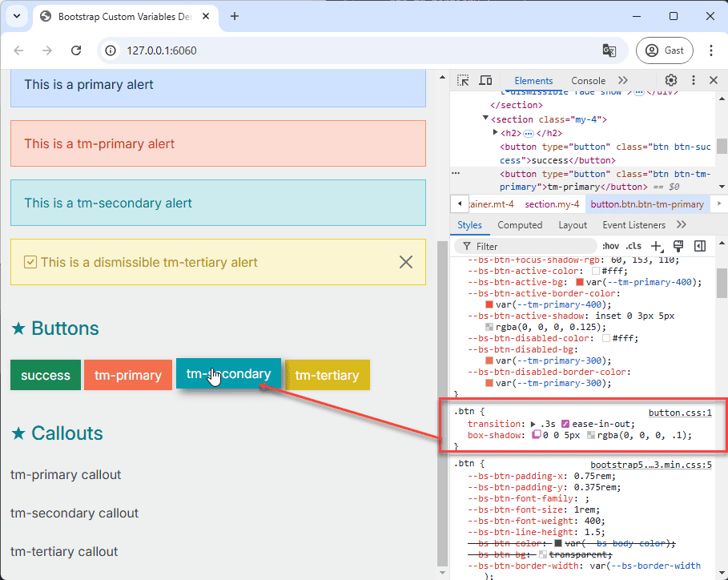
Task: Close the Bootstrap Custom Variables tab
Action: 206,16
